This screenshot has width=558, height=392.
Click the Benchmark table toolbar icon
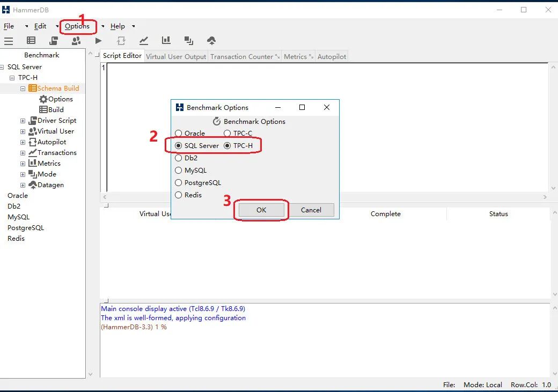(x=31, y=41)
